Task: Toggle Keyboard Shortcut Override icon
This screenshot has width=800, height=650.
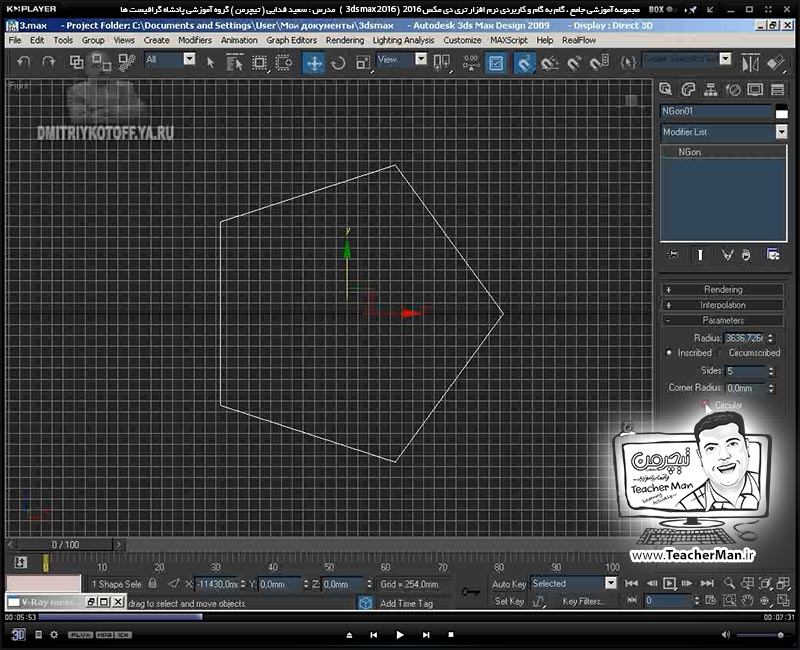Action: (x=495, y=63)
